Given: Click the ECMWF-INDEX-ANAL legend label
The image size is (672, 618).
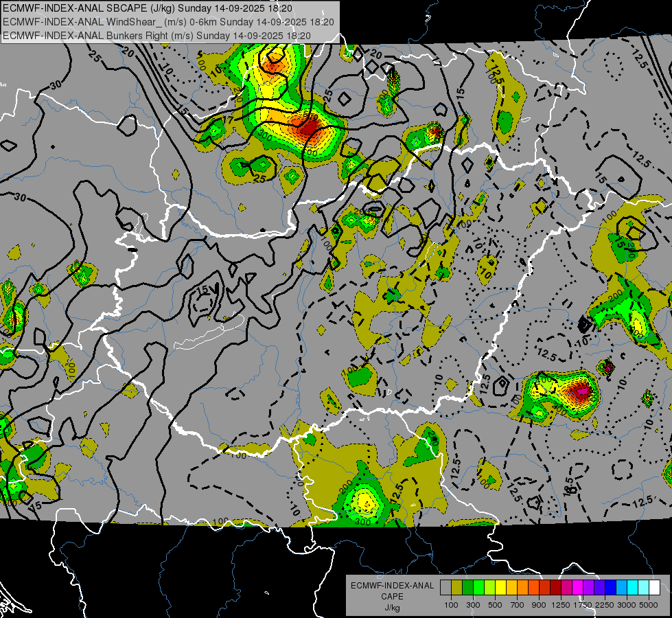Looking at the screenshot, I should [392, 586].
